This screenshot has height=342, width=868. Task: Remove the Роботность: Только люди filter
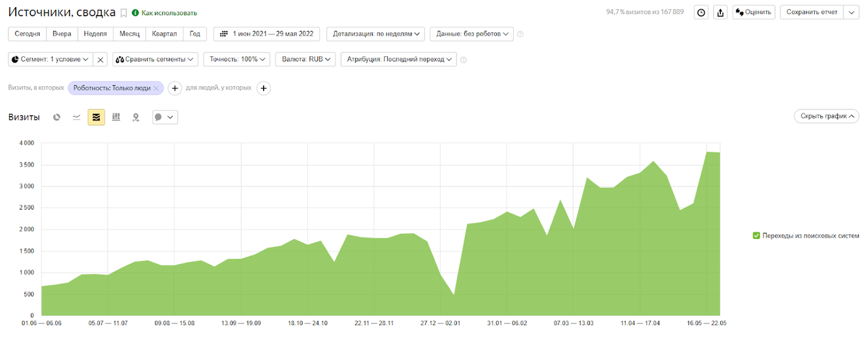point(156,88)
